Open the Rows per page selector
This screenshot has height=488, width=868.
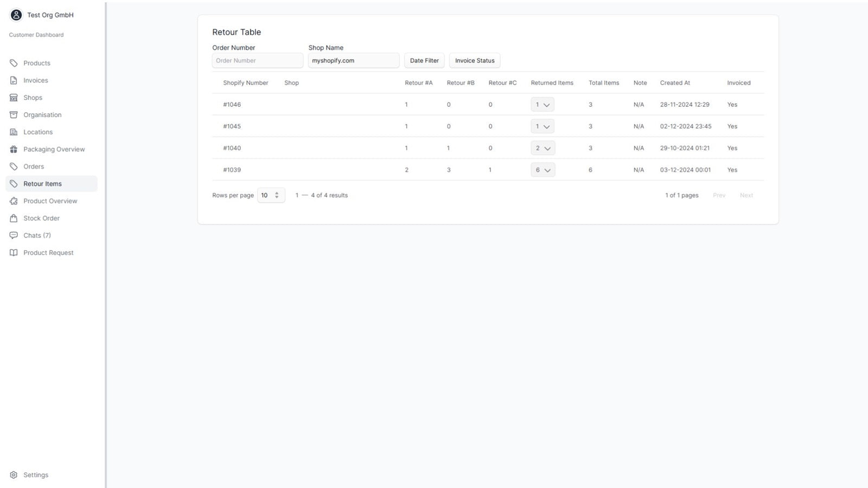271,195
